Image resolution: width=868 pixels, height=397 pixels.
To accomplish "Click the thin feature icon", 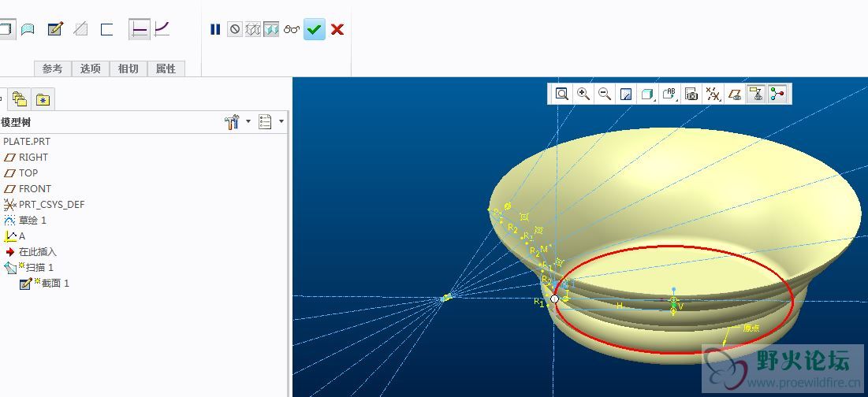I will click(107, 29).
